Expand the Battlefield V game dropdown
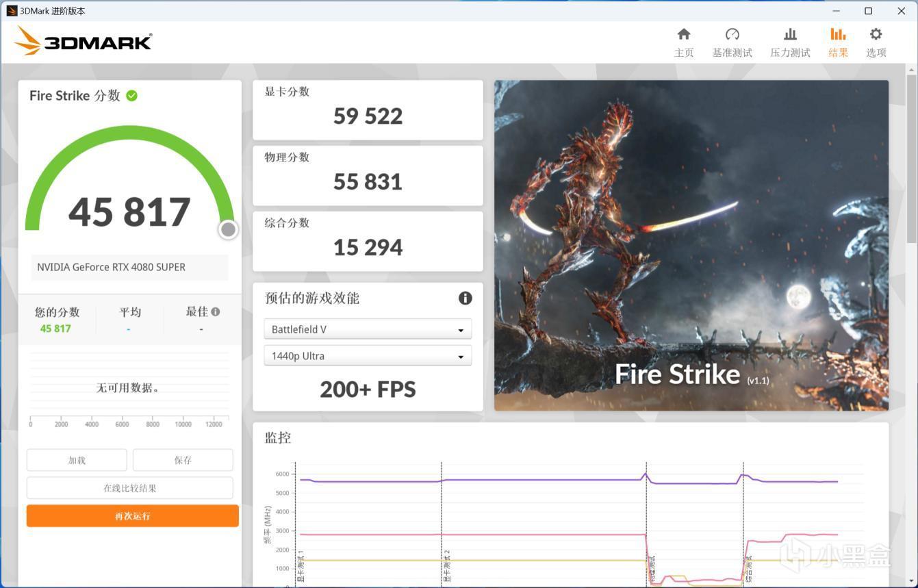The width and height of the screenshot is (918, 588). [x=368, y=329]
